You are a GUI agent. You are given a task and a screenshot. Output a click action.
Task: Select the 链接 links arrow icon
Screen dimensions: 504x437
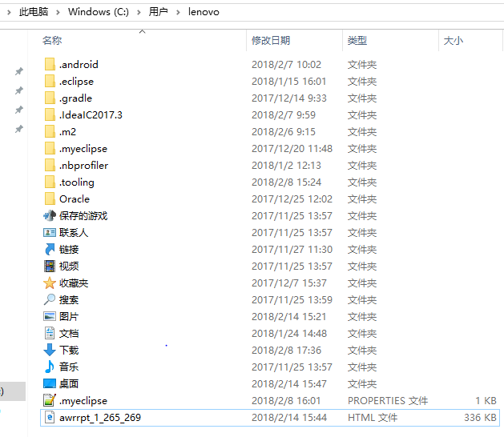coord(50,249)
